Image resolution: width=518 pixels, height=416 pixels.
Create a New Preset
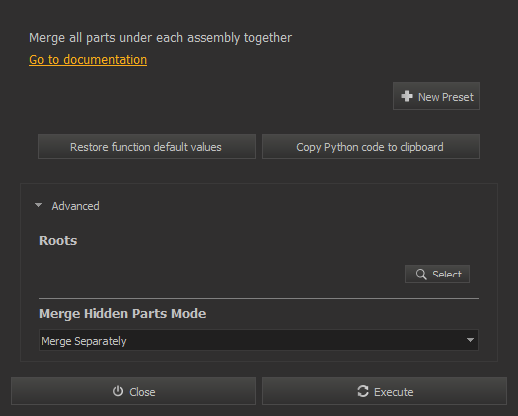pos(436,96)
